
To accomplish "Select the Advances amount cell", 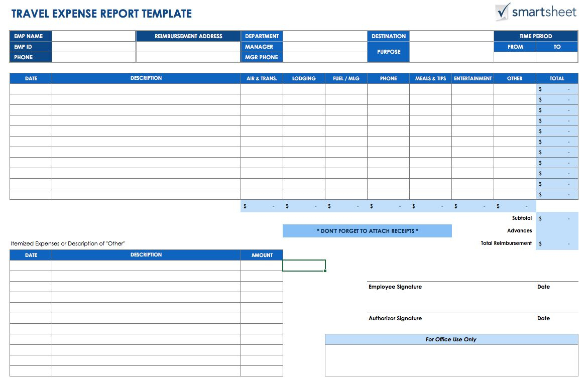I will (557, 230).
